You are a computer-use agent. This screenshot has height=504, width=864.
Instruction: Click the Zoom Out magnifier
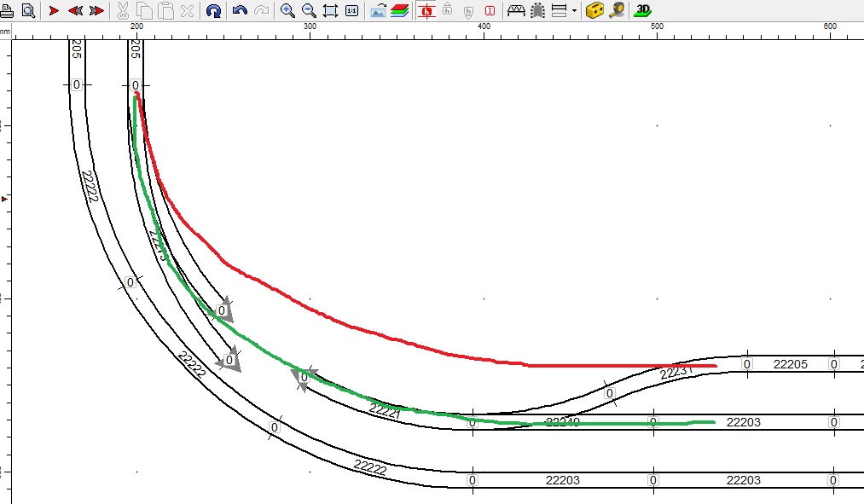coord(309,10)
